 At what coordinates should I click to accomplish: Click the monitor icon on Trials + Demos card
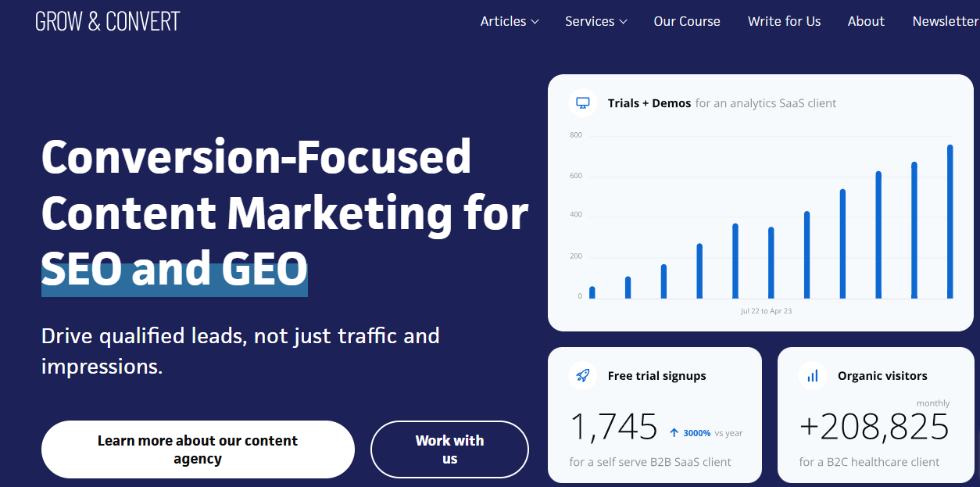582,102
